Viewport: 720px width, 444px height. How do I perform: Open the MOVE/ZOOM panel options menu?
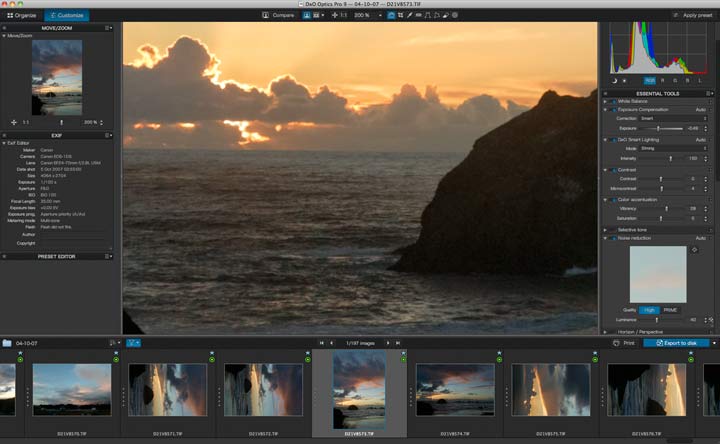(108, 28)
